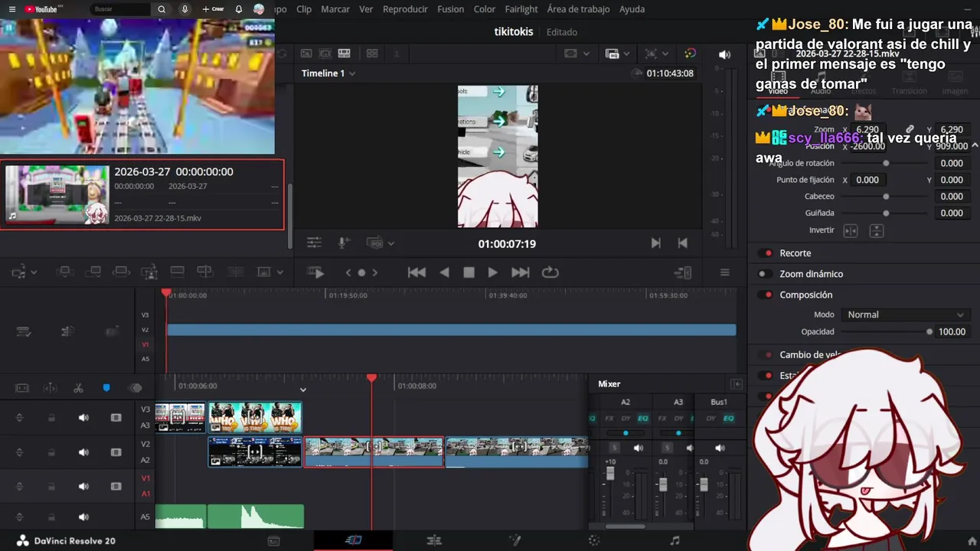Open the Color page wheel icon

tap(595, 541)
